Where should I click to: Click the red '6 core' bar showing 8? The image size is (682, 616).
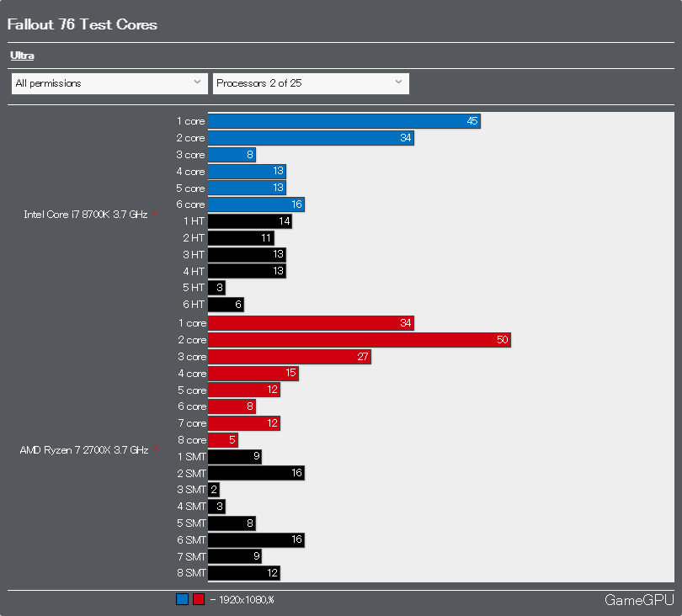[x=232, y=407]
